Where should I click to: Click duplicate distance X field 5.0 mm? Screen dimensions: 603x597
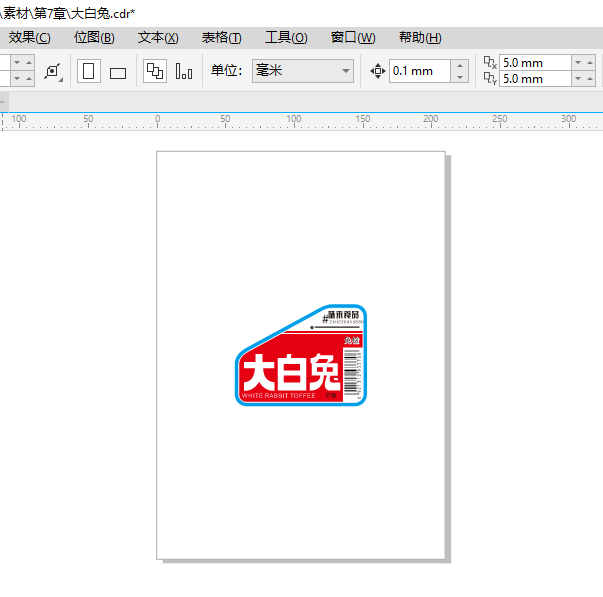click(x=535, y=63)
